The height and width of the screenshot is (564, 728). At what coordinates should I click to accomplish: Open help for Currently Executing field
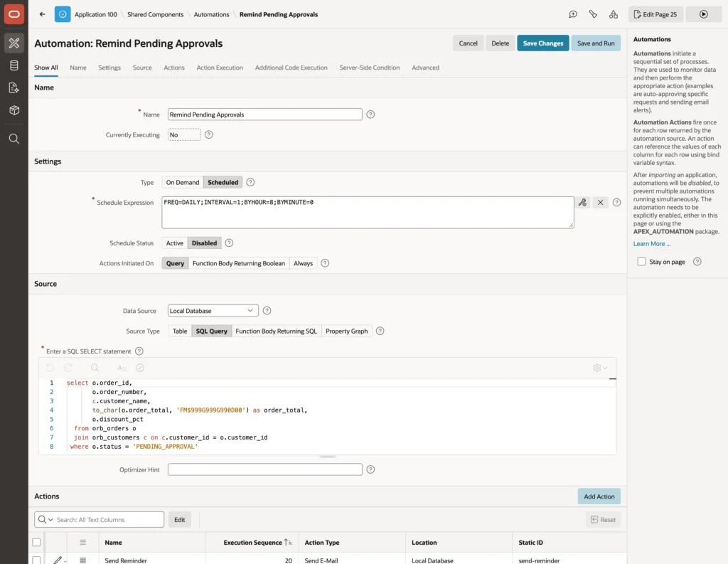209,134
